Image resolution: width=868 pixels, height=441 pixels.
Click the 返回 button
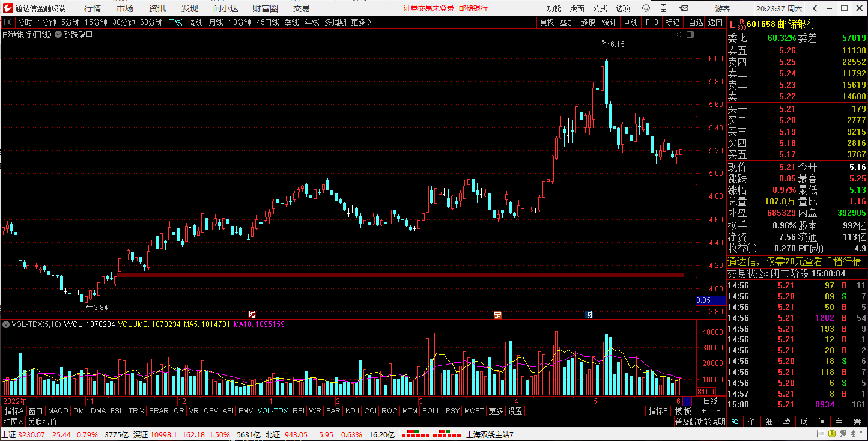(x=715, y=22)
